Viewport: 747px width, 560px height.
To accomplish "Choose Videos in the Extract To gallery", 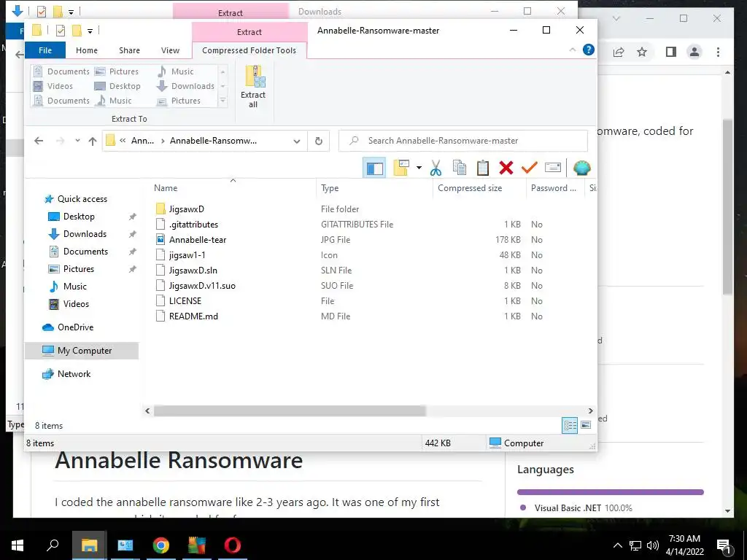I will [x=53, y=86].
